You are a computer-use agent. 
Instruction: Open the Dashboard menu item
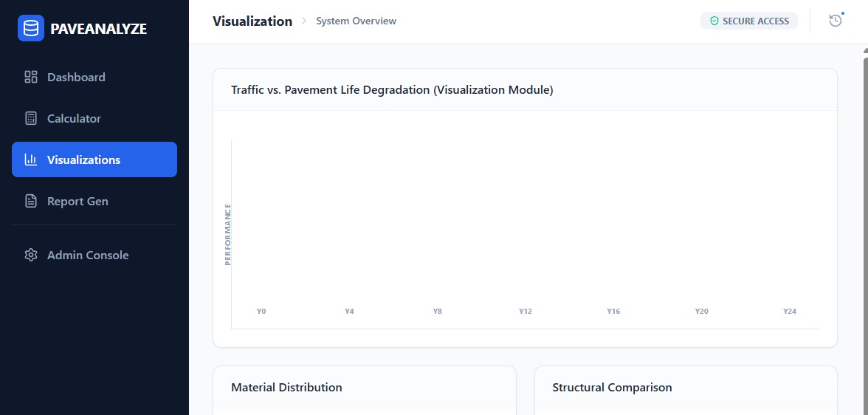point(94,77)
